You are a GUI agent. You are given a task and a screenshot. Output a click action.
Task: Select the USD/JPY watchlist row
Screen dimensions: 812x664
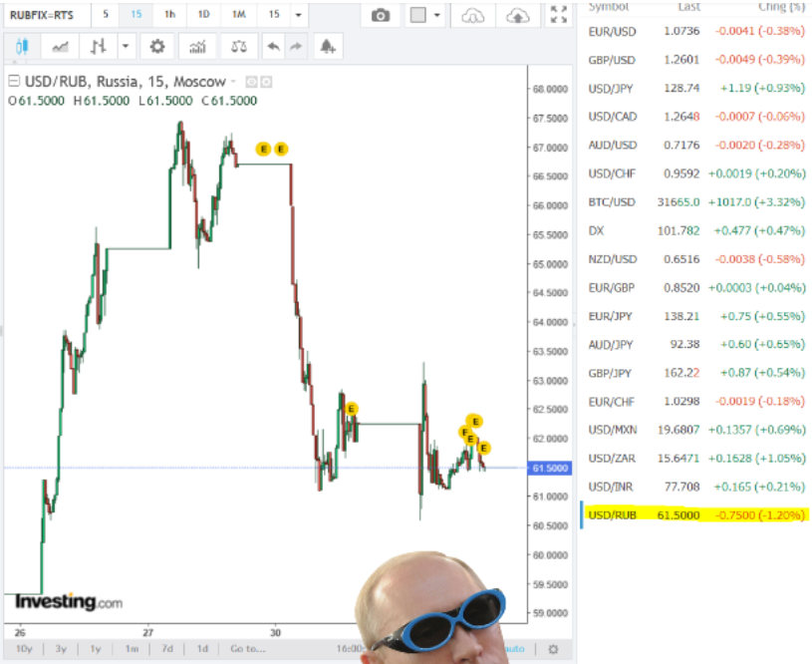pyautogui.click(x=695, y=89)
